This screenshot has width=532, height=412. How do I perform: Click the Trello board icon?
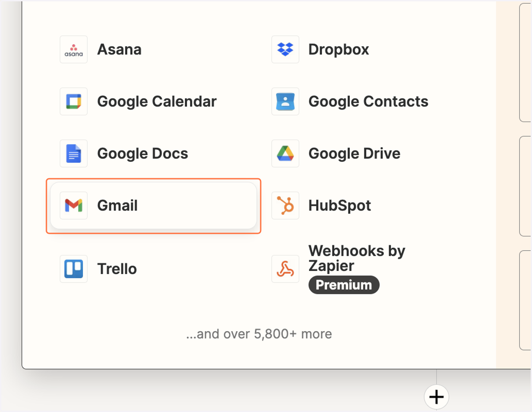point(74,269)
